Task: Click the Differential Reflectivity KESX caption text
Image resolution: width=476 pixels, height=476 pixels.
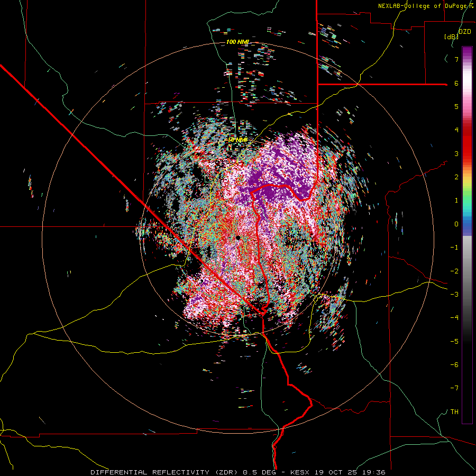Action: tap(238, 472)
